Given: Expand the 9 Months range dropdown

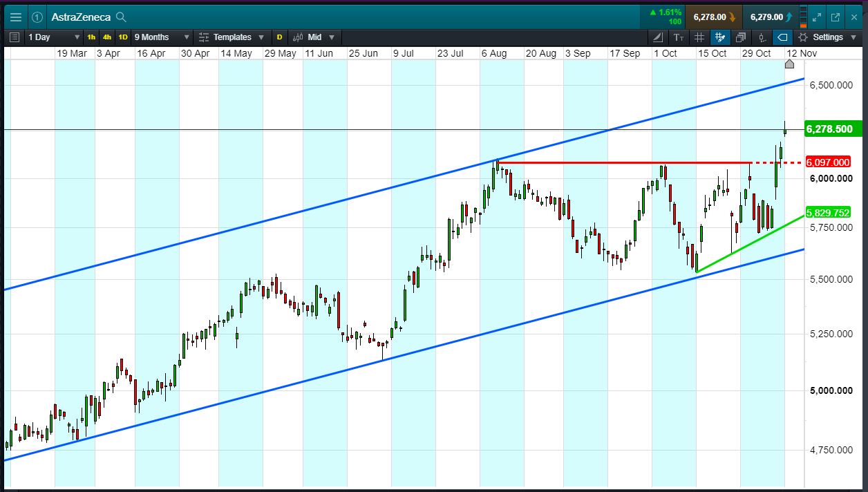Looking at the screenshot, I should tap(161, 37).
